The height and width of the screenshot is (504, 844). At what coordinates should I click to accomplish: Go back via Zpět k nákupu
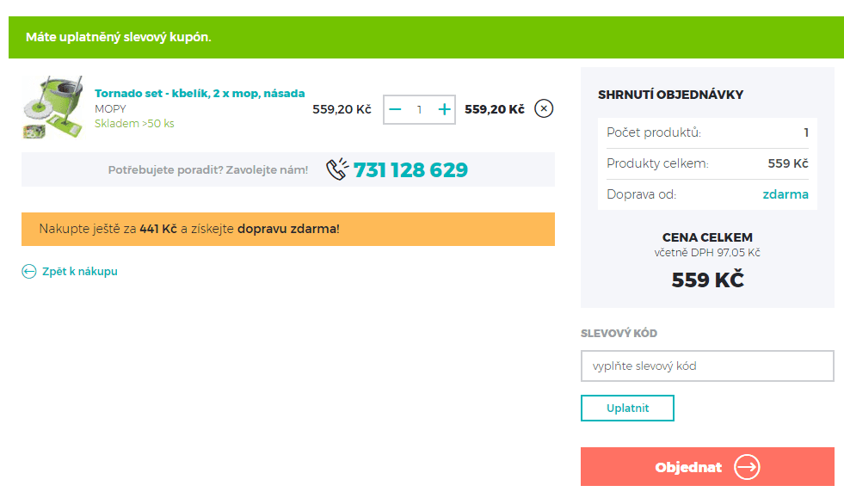click(x=80, y=272)
